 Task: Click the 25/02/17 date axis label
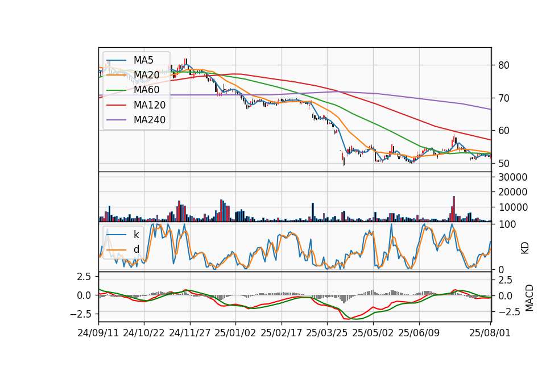coord(282,333)
